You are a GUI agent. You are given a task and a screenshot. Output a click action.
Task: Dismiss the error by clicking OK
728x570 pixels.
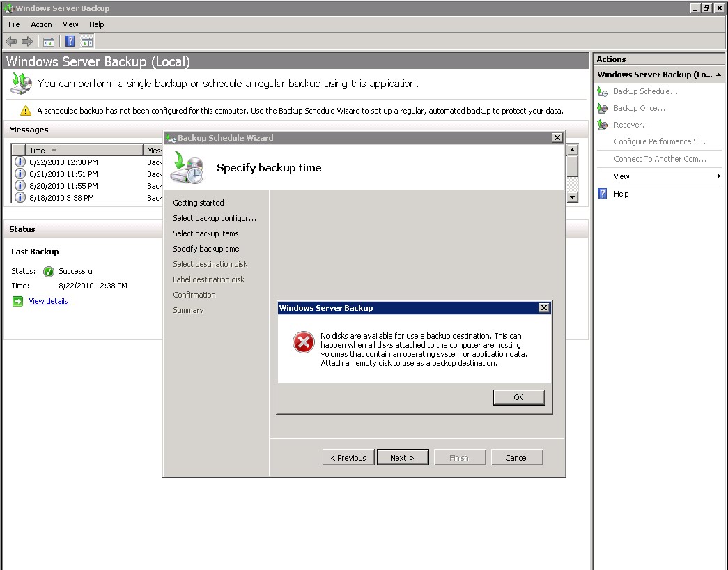pyautogui.click(x=518, y=396)
